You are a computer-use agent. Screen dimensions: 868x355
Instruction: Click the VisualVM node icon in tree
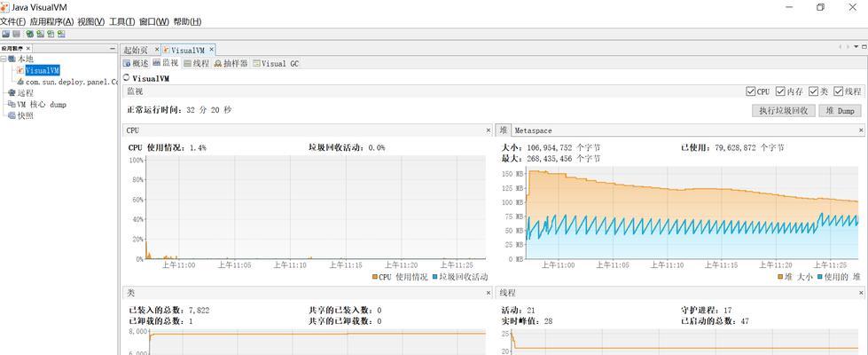pos(20,70)
